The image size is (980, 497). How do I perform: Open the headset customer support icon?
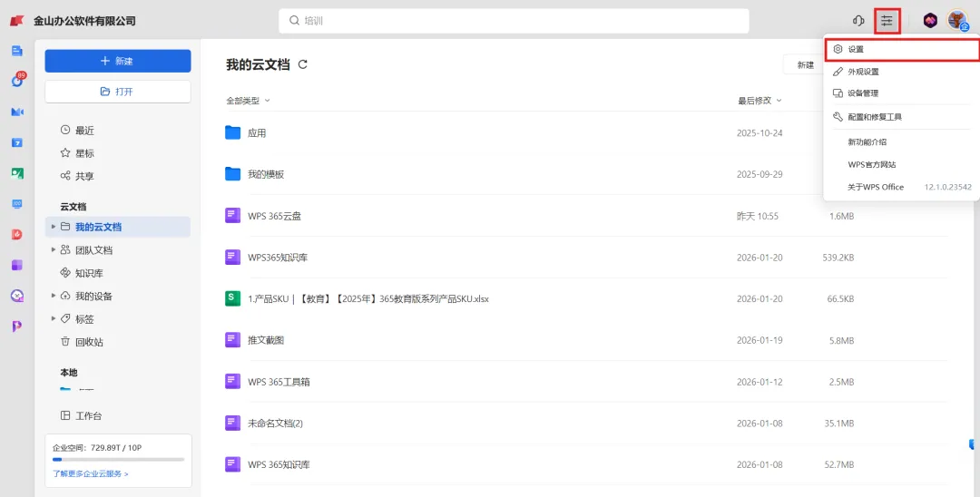coord(858,21)
